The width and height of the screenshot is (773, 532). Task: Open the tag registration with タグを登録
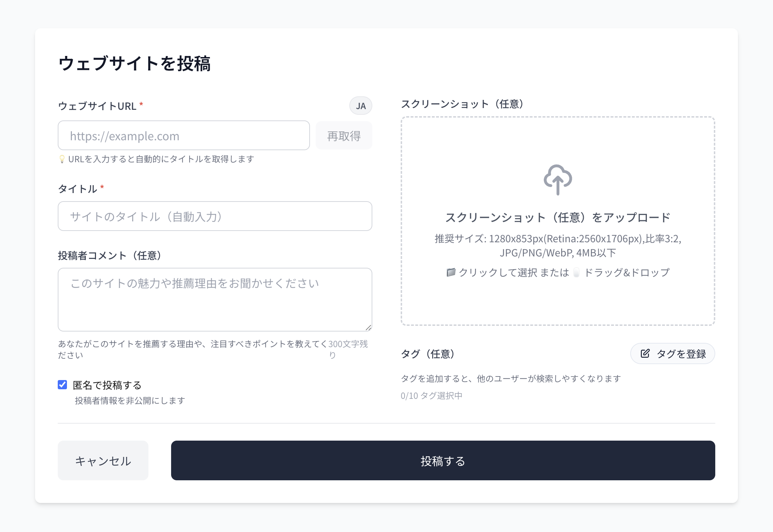(x=672, y=353)
